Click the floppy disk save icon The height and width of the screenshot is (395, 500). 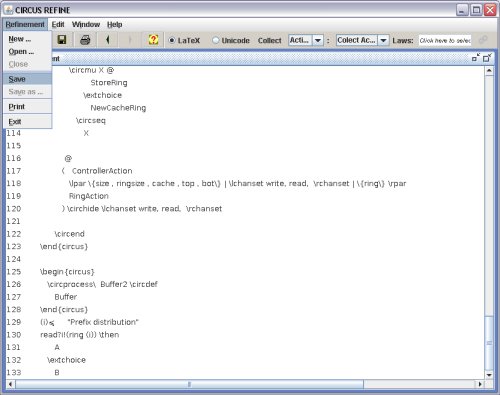tap(62, 40)
